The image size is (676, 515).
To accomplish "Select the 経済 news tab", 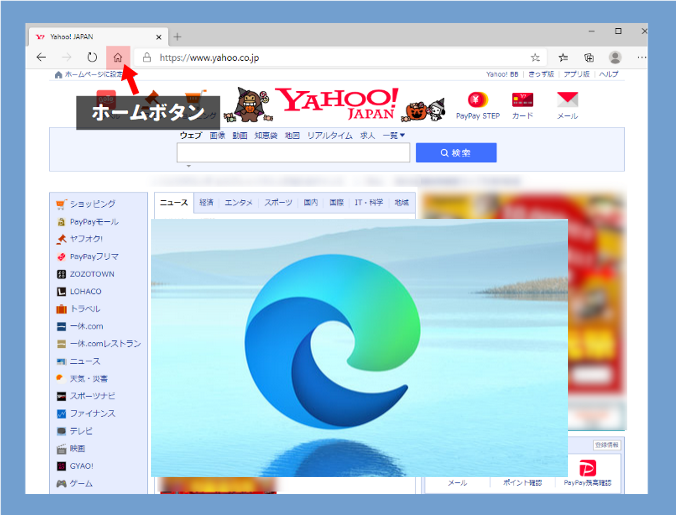I will coord(206,202).
